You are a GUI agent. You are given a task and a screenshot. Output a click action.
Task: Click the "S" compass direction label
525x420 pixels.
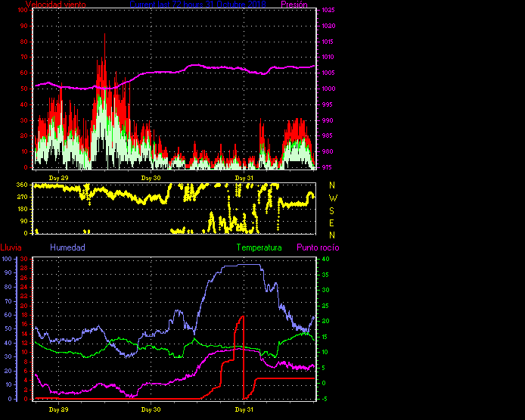tap(332, 211)
